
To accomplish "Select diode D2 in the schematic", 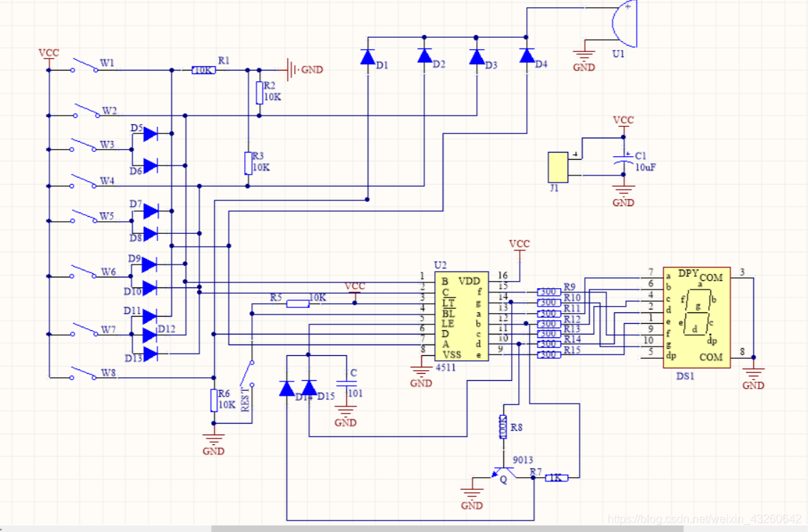I will 424,56.
